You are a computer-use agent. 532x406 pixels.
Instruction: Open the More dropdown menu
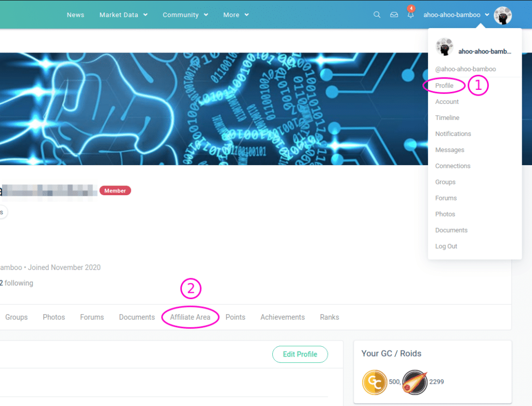pos(236,15)
